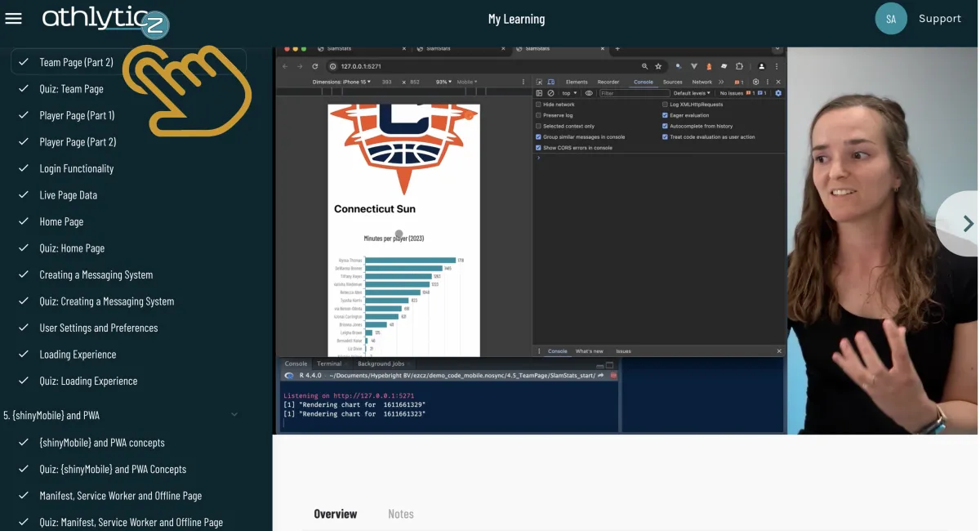This screenshot has height=531, width=980.
Task: Open Dimensions: iPhone 15 dropdown
Action: [341, 82]
